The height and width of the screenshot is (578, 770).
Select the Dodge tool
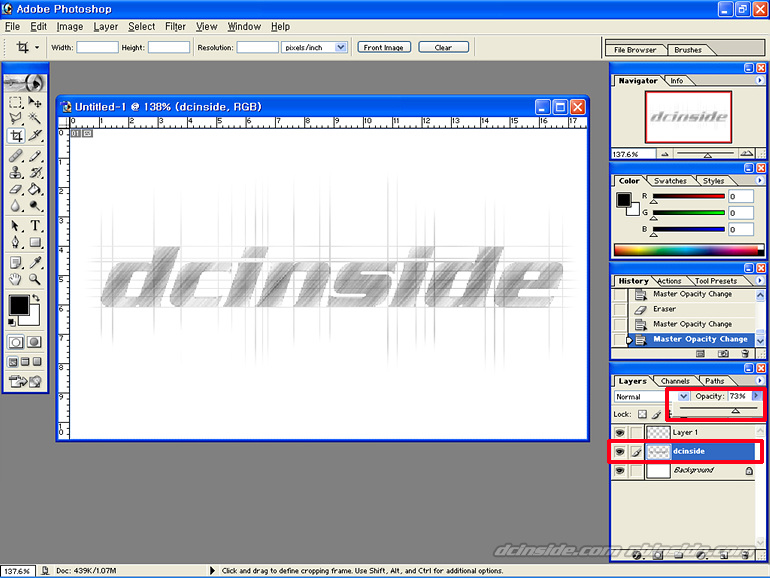click(x=34, y=206)
